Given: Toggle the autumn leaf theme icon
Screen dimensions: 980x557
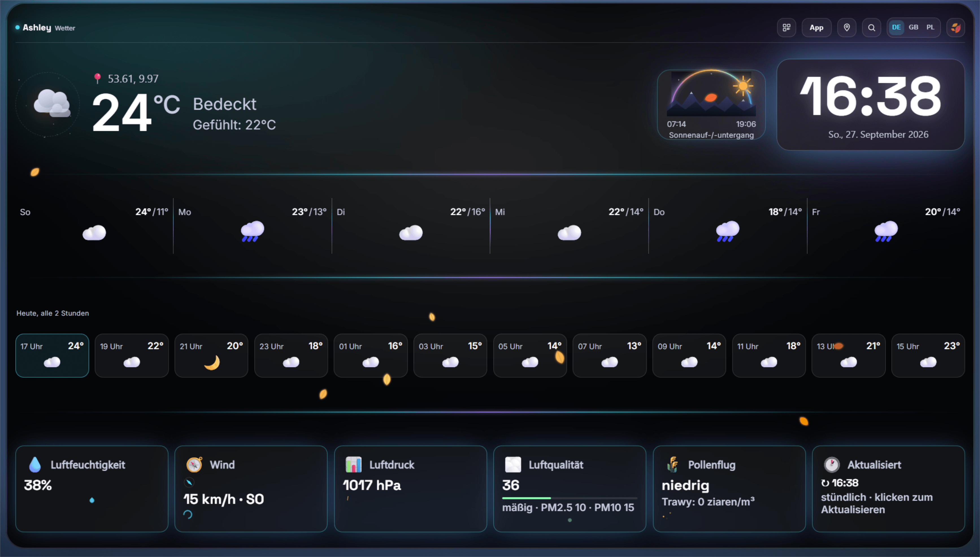Looking at the screenshot, I should [955, 27].
